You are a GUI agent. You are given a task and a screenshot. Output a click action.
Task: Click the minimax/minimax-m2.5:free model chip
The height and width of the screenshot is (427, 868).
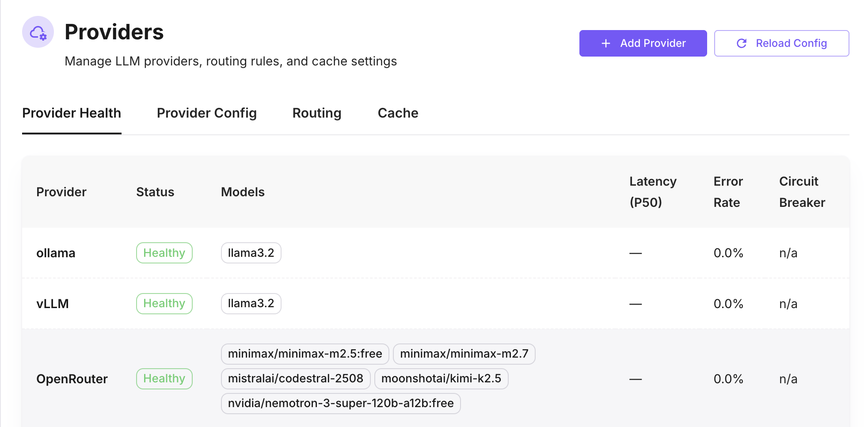point(305,354)
